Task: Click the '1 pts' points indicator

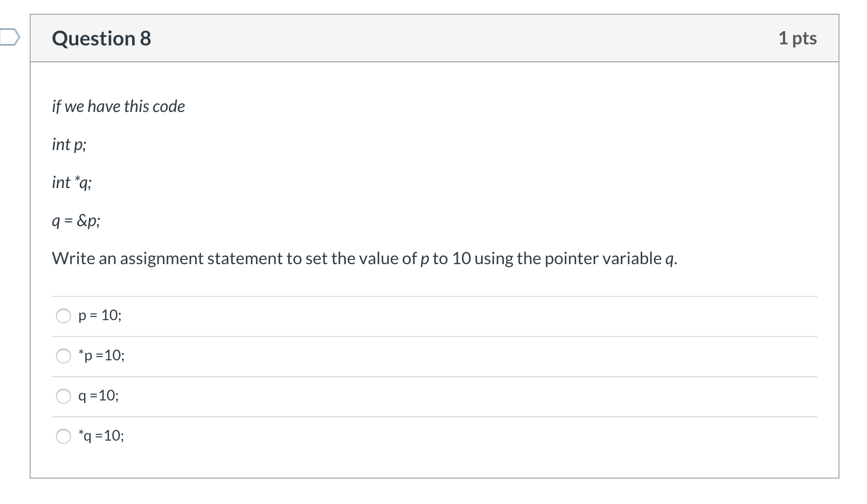Action: click(x=798, y=38)
